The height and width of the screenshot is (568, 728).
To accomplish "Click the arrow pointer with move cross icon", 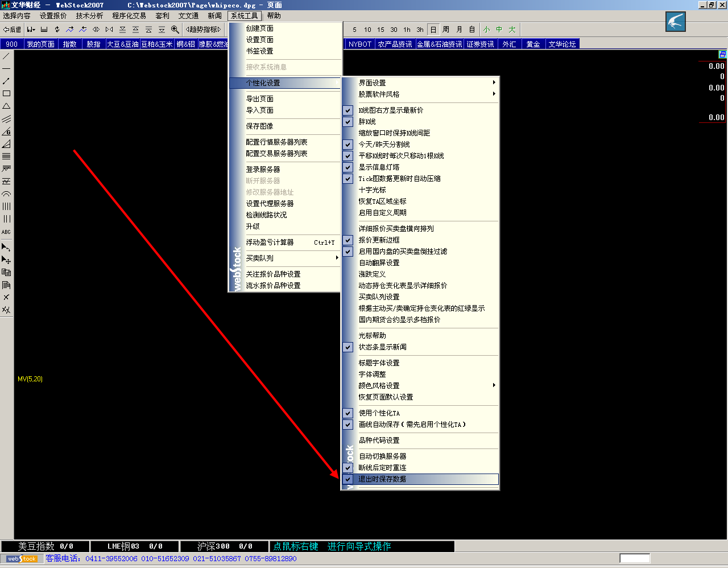I will click(6, 260).
